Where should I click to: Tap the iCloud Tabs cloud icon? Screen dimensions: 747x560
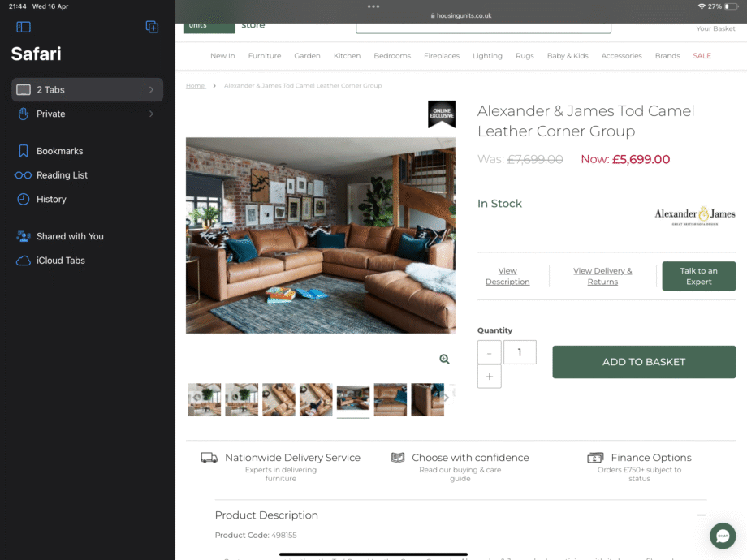pos(24,261)
